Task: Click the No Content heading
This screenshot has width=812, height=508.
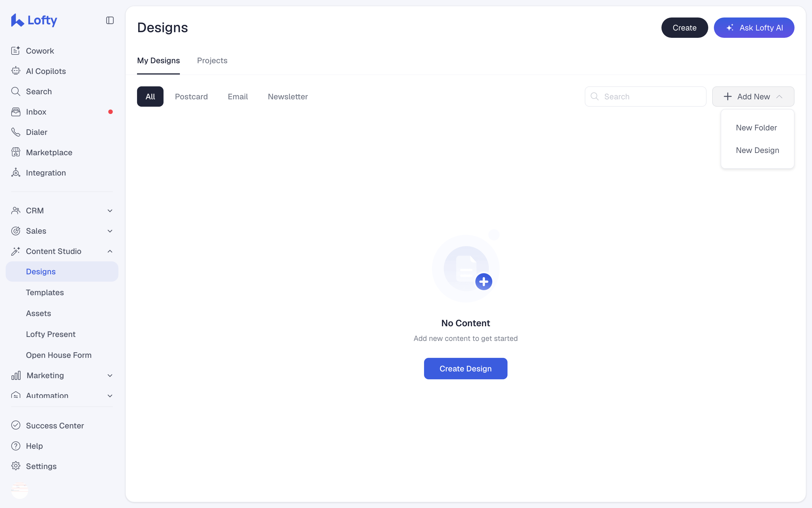Action: 465,323
